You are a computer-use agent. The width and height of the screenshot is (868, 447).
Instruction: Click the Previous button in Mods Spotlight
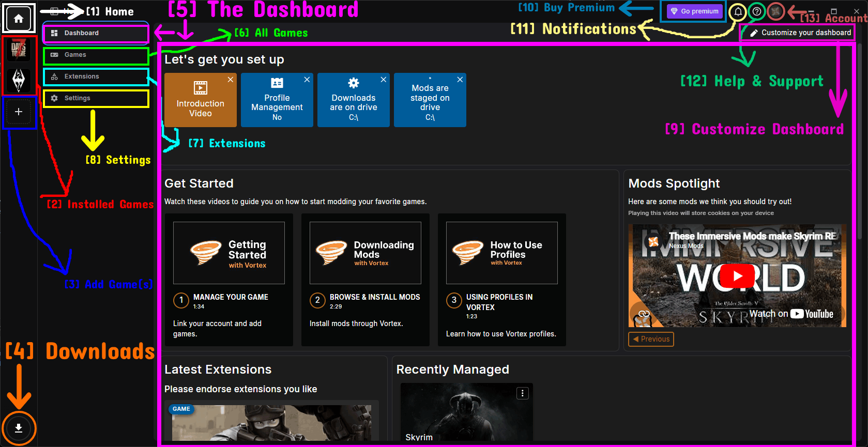coord(651,339)
